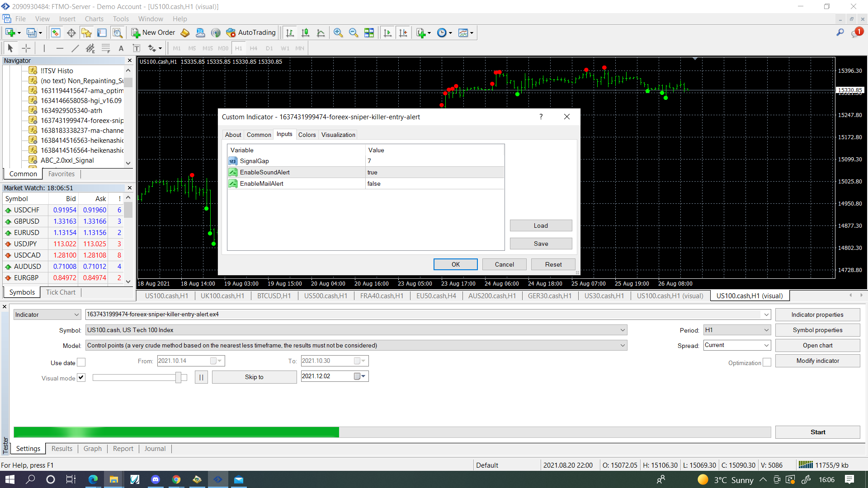Expand the Templates toolbar dropdown arrow

pos(472,33)
